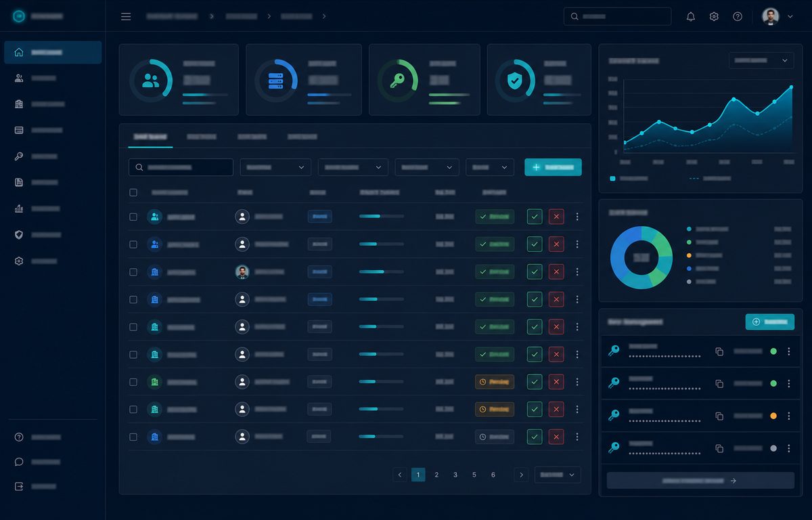This screenshot has height=520, width=812.
Task: Go to the next page with the right arrow
Action: pos(521,475)
